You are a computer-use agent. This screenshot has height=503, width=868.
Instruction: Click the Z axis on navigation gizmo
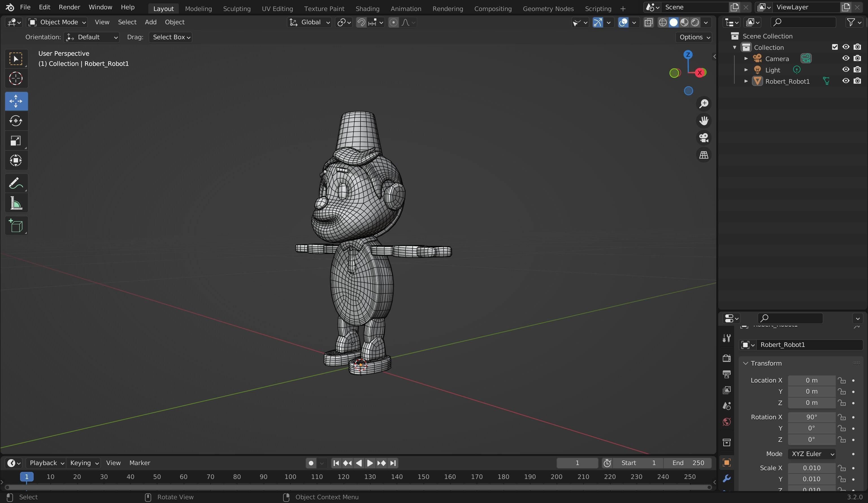(688, 55)
